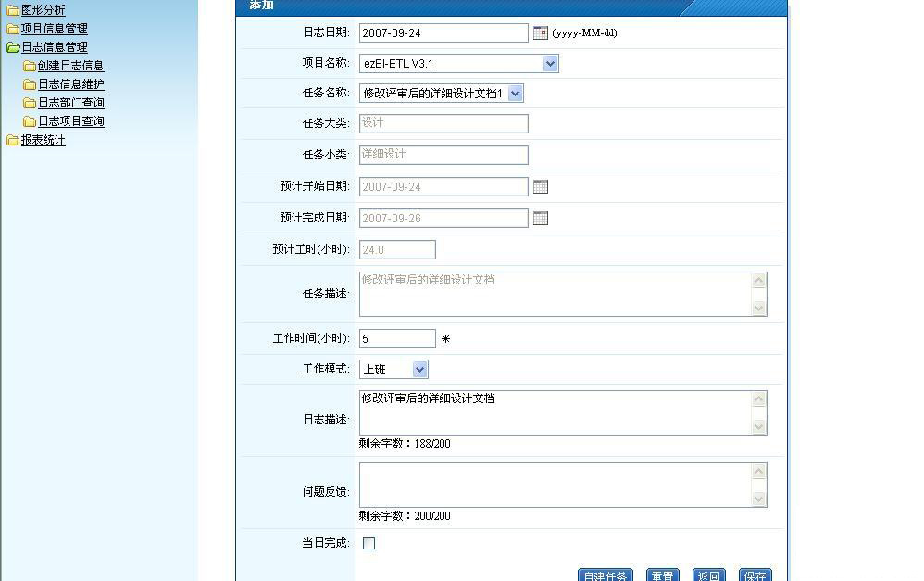Click folder icon next to 日志信息维护
This screenshot has height=581, width=924.
click(x=30, y=84)
